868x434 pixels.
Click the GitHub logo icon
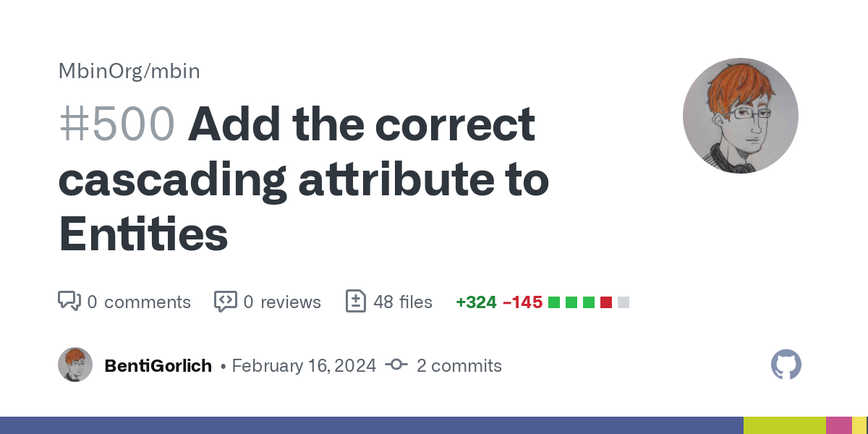click(x=786, y=365)
